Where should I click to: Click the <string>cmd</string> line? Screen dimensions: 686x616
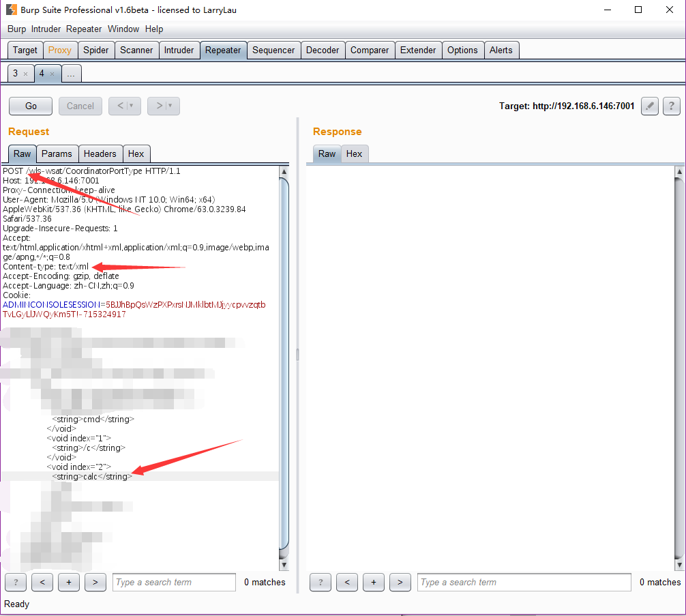(x=93, y=419)
